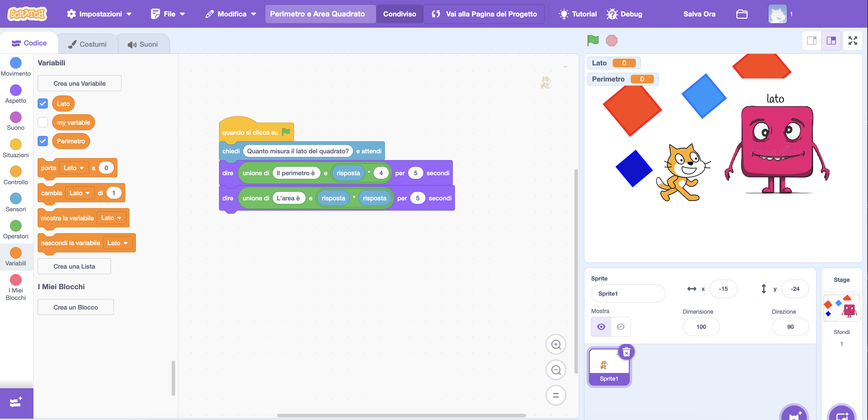This screenshot has height=420, width=868.
Task: Zoom in the code workspace
Action: tap(556, 344)
